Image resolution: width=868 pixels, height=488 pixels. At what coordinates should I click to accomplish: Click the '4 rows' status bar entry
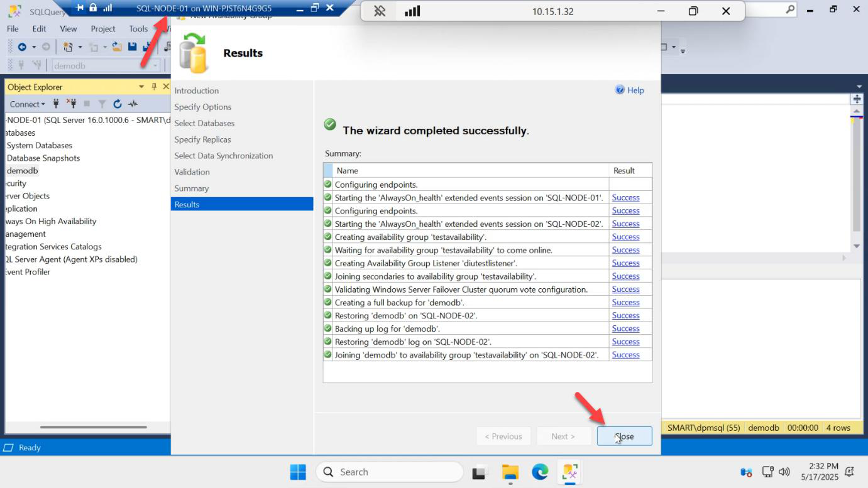click(837, 428)
